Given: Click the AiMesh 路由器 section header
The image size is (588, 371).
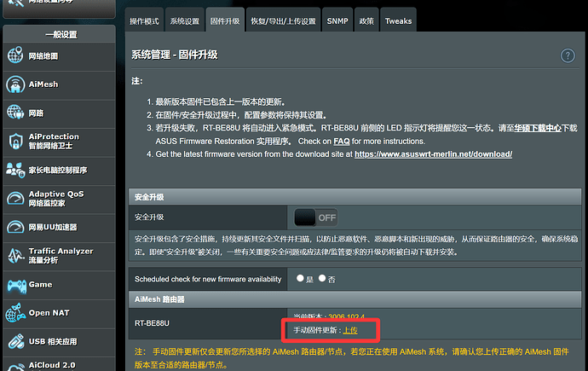Looking at the screenshot, I should pos(355,299).
